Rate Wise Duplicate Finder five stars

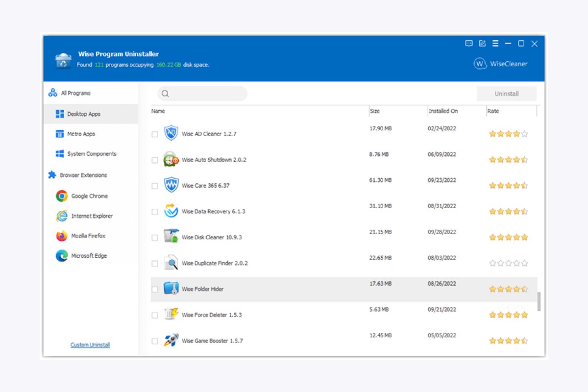pos(524,263)
